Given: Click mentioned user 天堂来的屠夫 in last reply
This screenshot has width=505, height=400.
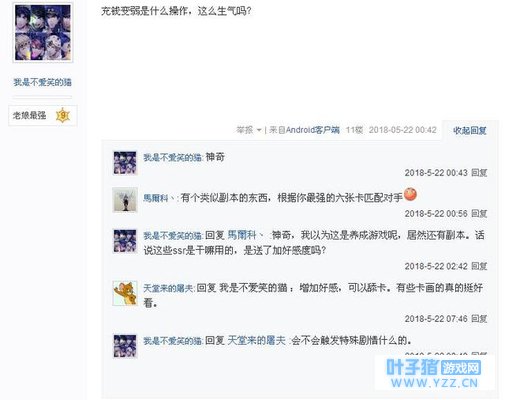Looking at the screenshot, I should pyautogui.click(x=257, y=341).
